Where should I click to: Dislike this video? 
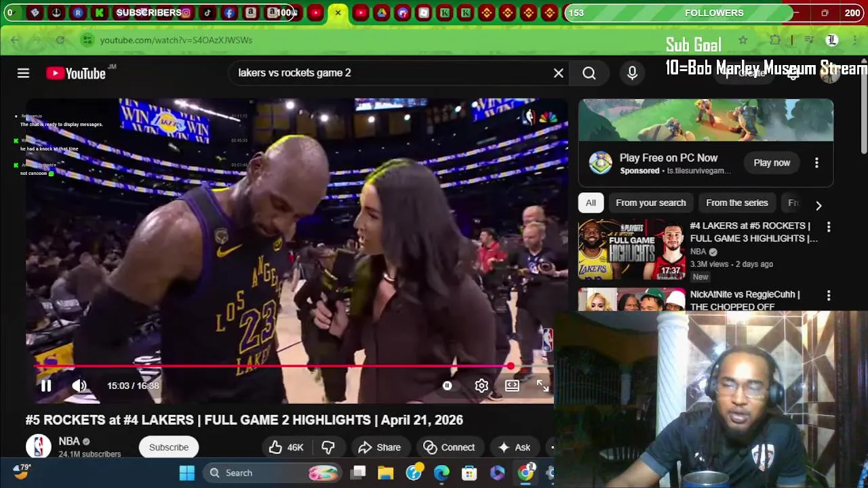tap(328, 447)
